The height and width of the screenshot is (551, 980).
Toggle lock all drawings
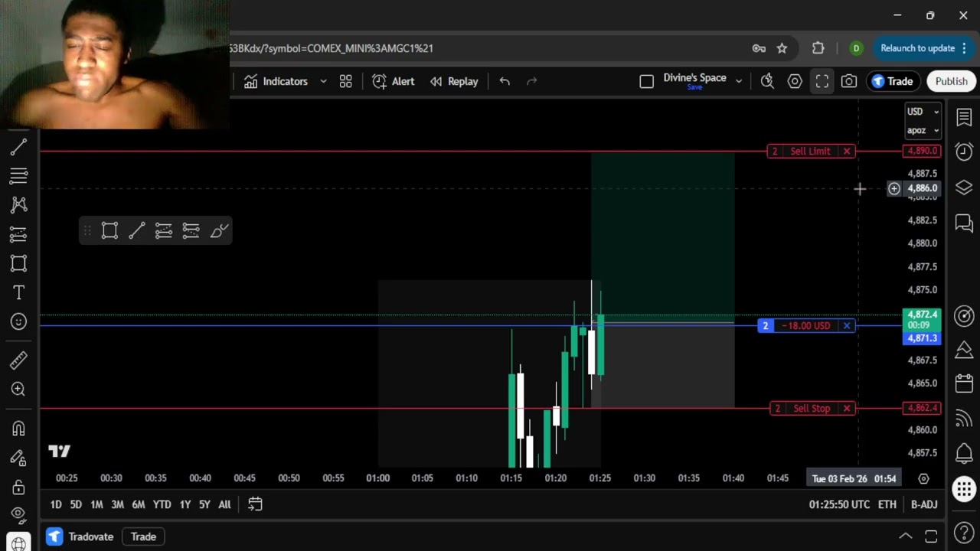pyautogui.click(x=18, y=487)
